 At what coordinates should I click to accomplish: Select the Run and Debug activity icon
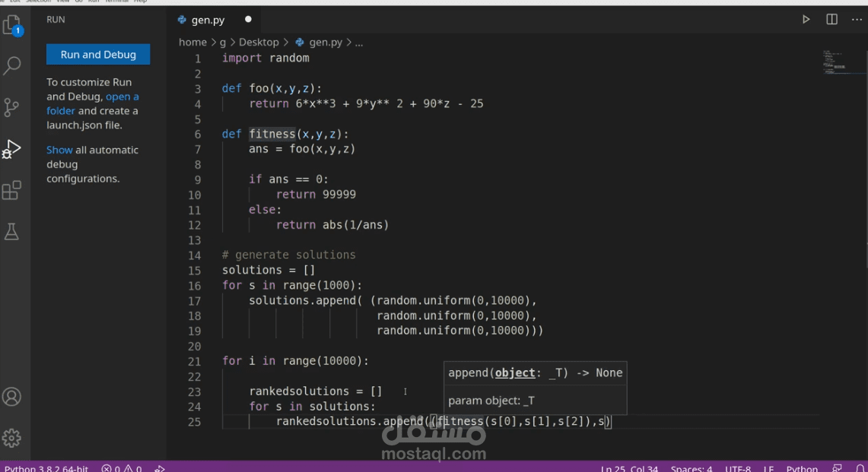tap(11, 149)
